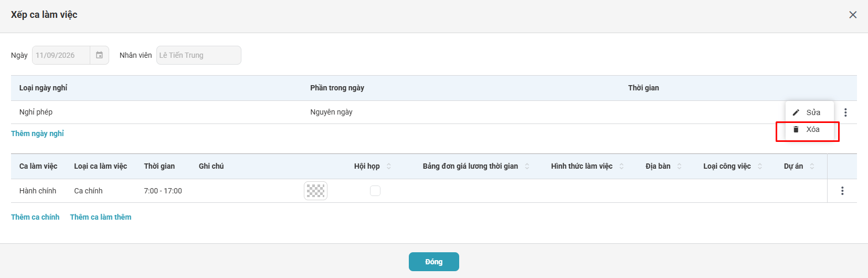
Task: Sort by Hội họp column arrows
Action: click(389, 166)
